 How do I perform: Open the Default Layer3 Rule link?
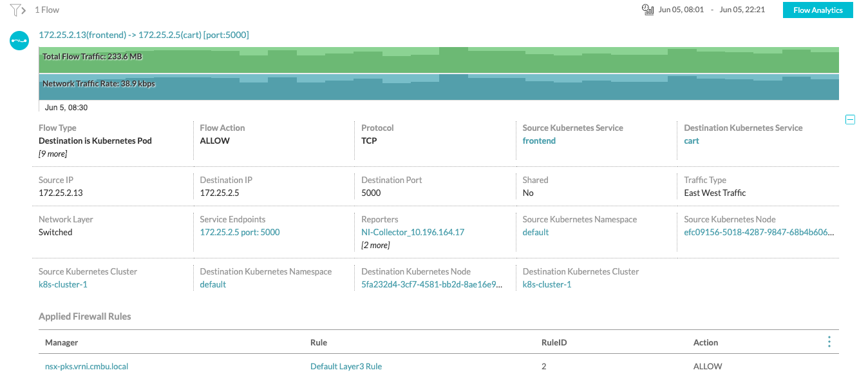pos(346,366)
